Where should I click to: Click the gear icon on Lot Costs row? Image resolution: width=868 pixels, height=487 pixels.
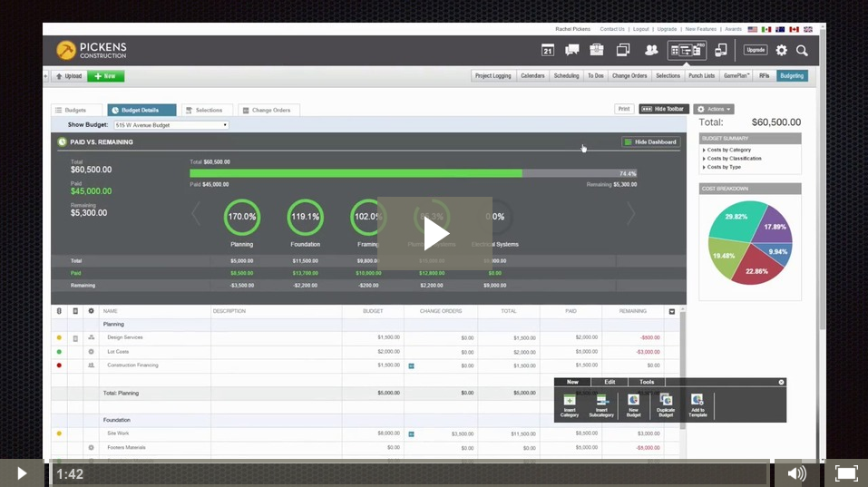pos(91,351)
